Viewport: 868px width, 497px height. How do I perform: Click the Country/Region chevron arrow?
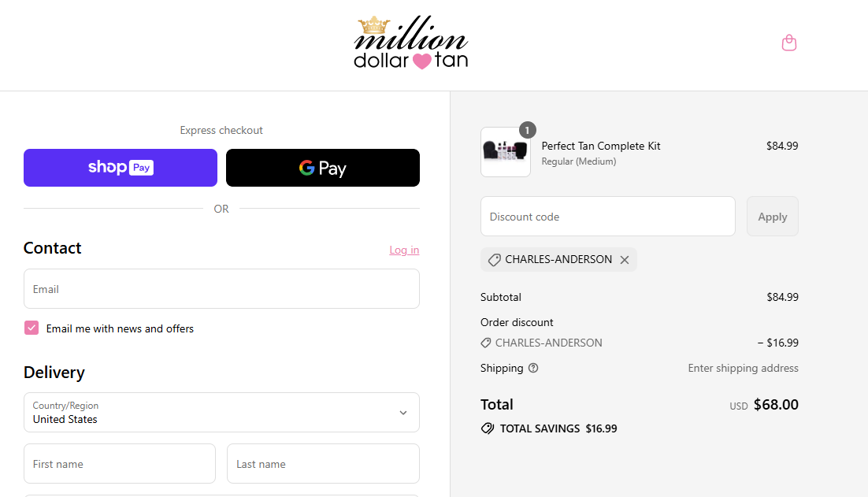click(403, 412)
